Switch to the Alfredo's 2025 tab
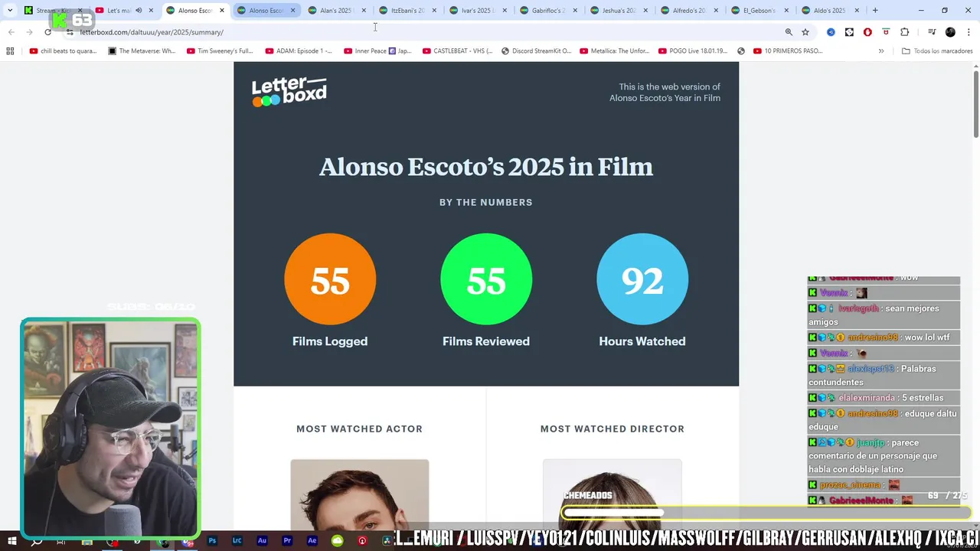The height and width of the screenshot is (551, 980). click(690, 11)
